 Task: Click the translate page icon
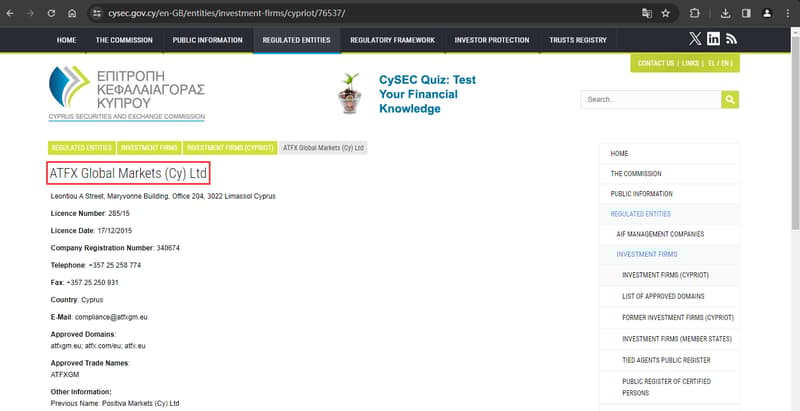pos(647,14)
